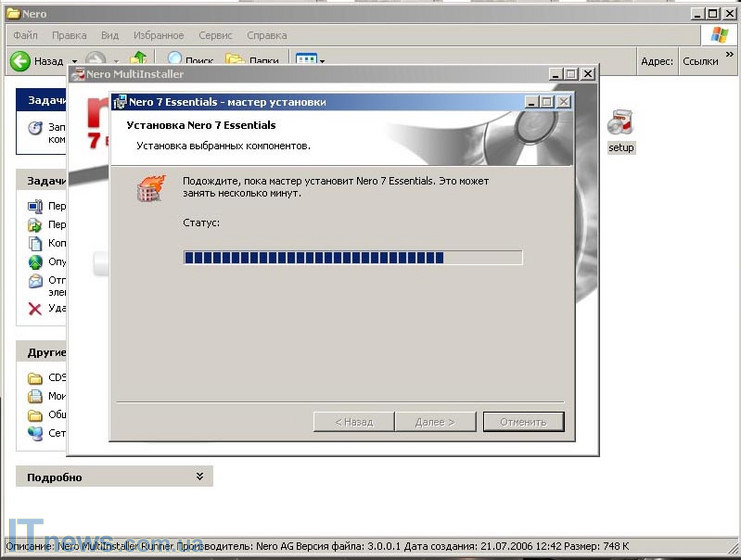Click the e-mail envelope task icon
Image resolution: width=741 pixels, height=560 pixels.
point(35,282)
